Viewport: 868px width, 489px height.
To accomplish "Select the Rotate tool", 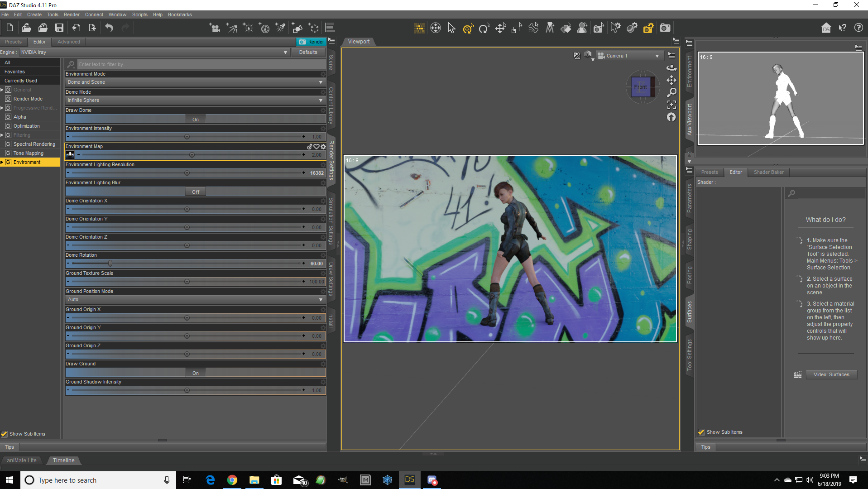I will coord(484,28).
